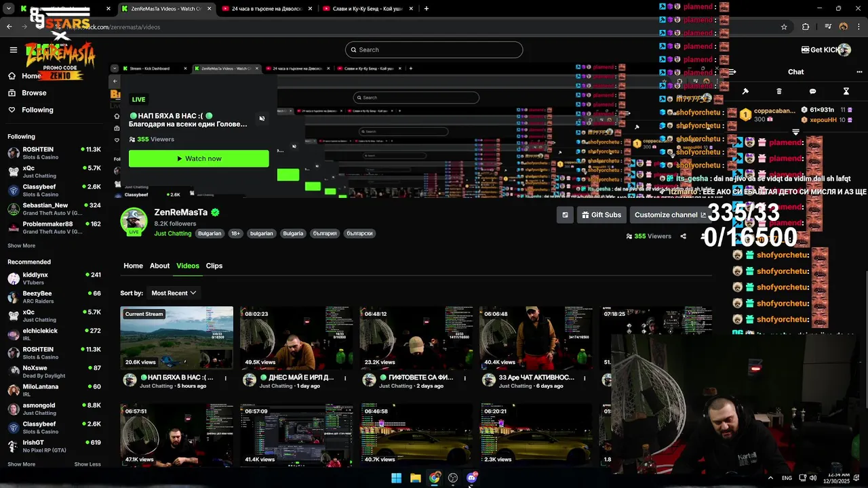Click the Get KICKs button

[822, 49]
